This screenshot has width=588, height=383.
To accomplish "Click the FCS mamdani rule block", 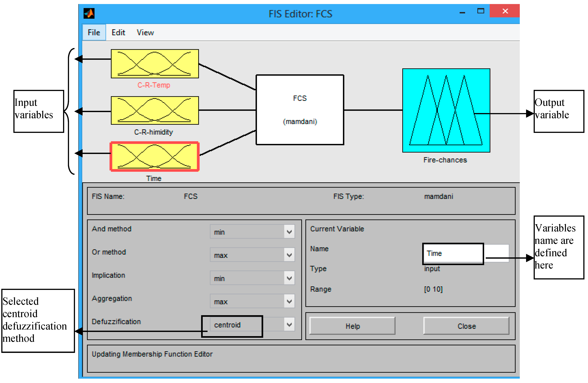I will 300,110.
